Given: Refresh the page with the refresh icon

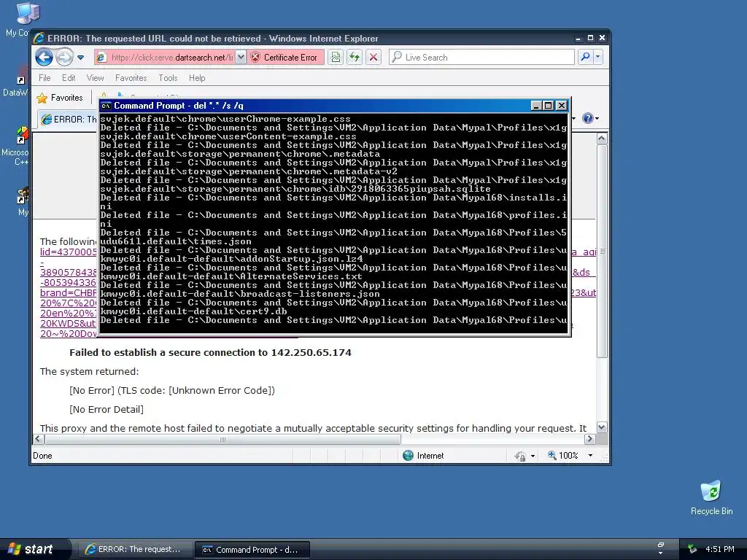Looking at the screenshot, I should 355,58.
